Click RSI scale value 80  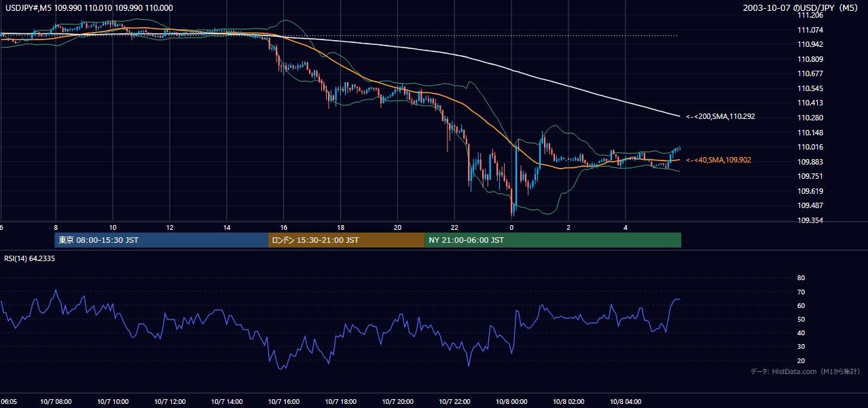tap(801, 278)
